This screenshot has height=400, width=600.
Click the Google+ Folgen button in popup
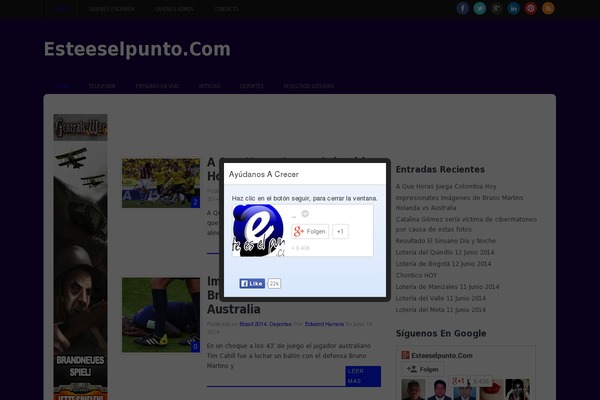tap(310, 231)
